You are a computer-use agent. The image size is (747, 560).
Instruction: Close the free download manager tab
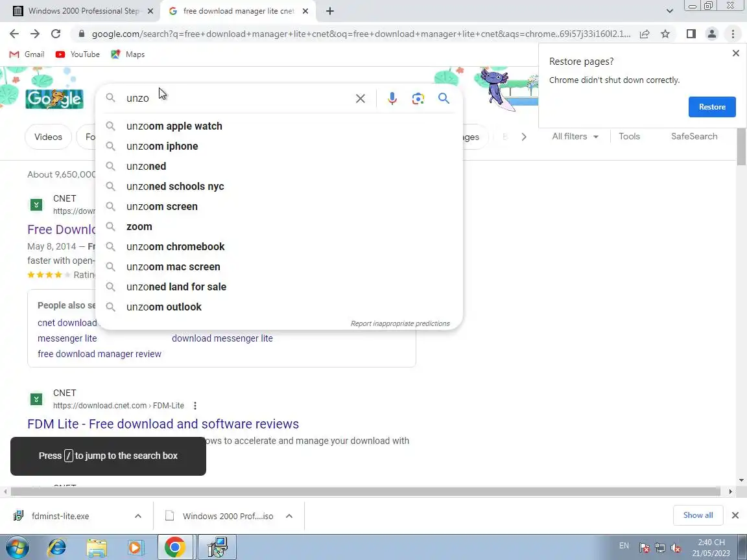coord(305,11)
